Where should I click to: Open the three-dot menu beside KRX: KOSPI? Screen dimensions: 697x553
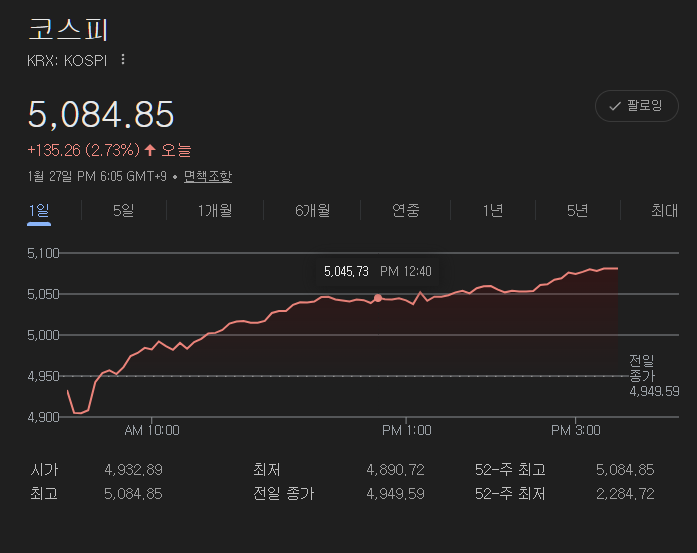123,60
